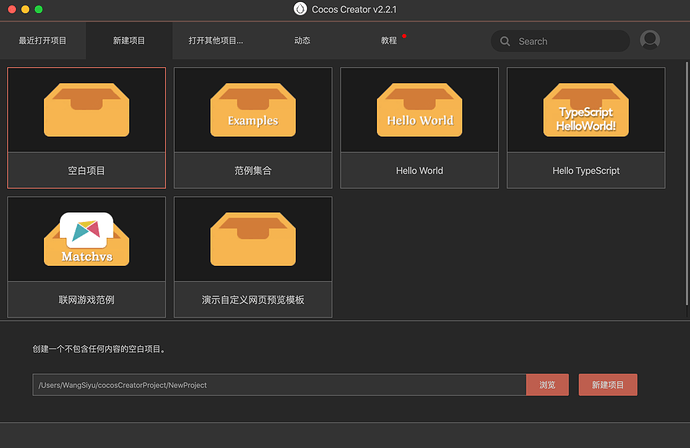Click the blank project description text
This screenshot has height=448, width=690.
[x=99, y=349]
